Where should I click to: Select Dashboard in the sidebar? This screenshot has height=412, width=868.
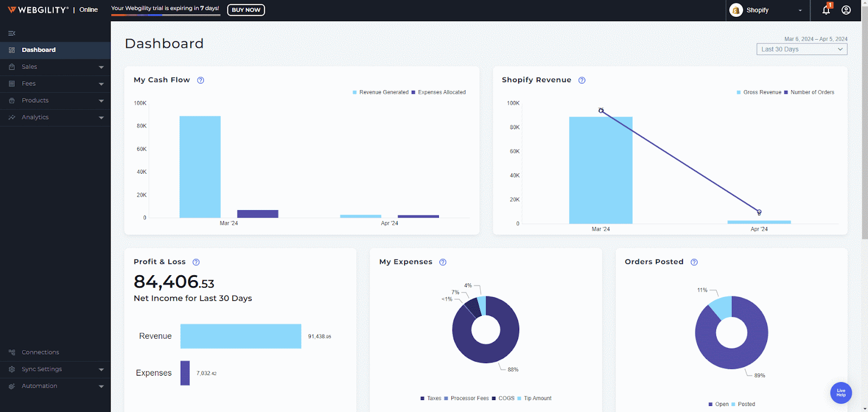coord(39,50)
